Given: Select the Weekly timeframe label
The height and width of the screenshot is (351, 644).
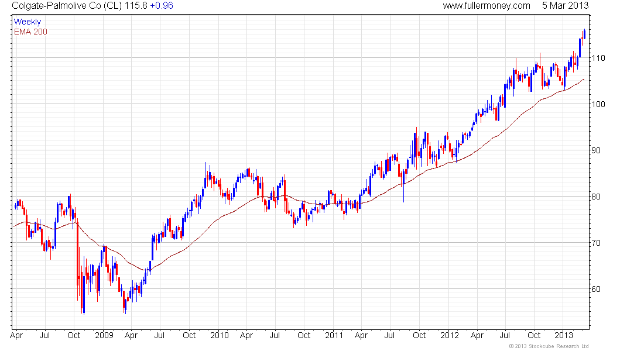Looking at the screenshot, I should click(x=28, y=22).
